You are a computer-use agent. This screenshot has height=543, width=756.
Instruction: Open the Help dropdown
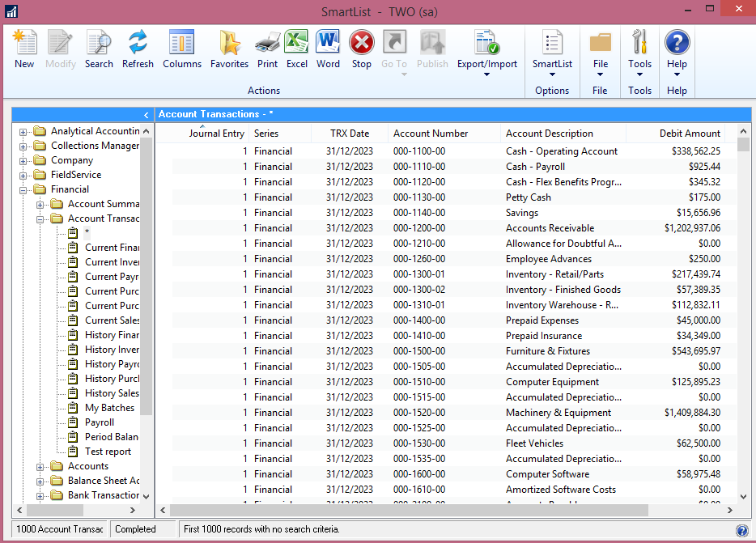(x=677, y=52)
